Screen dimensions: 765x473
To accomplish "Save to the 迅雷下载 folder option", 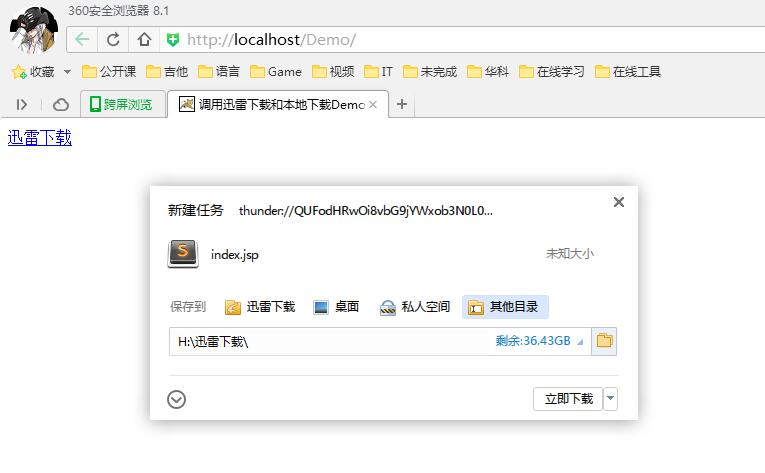I will (260, 307).
